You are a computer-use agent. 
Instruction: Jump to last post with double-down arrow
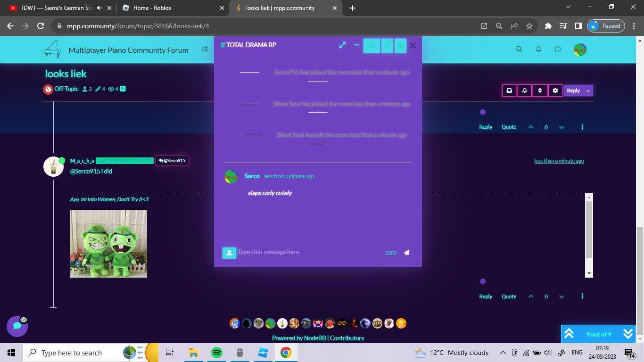[628, 334]
